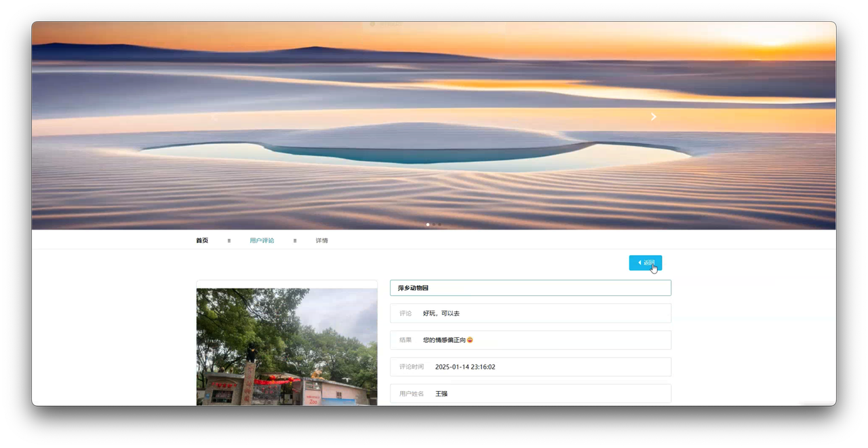This screenshot has width=868, height=448.
Task: Click the sentiment text 您的情感偏正向
Action: pyautogui.click(x=443, y=339)
